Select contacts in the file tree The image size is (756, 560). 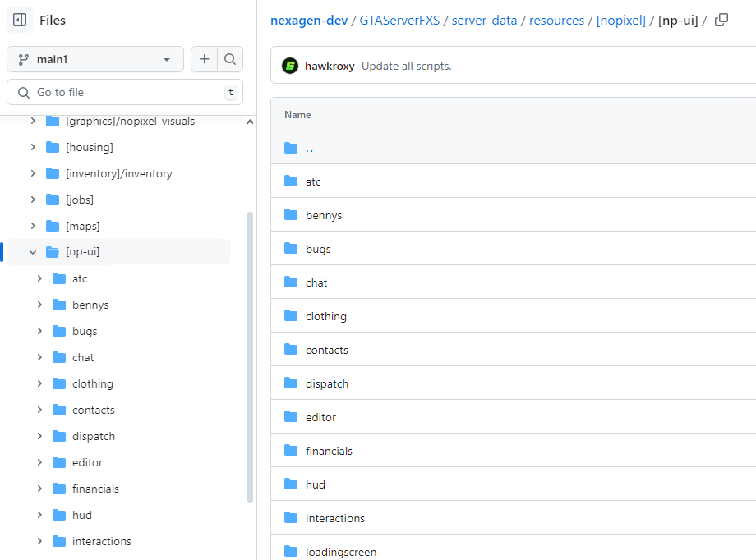(94, 410)
